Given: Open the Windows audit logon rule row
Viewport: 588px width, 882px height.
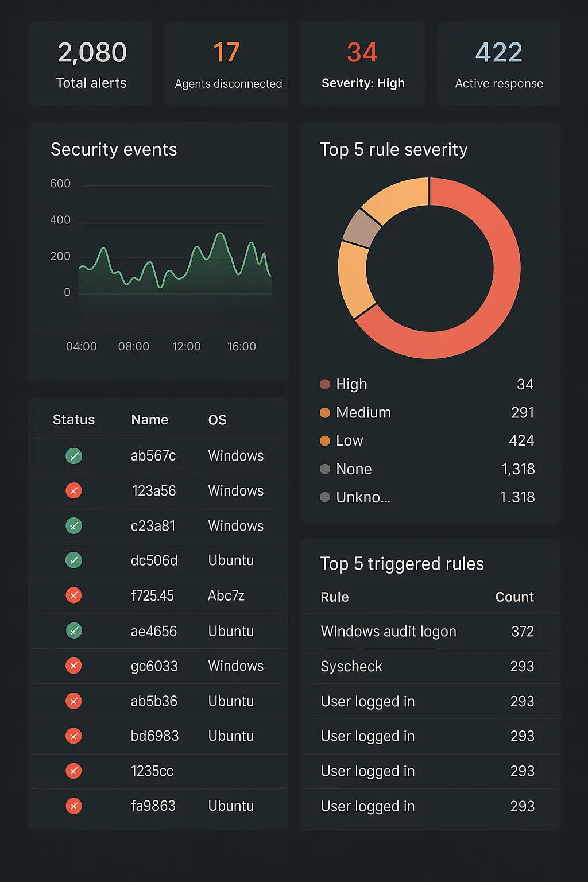Looking at the screenshot, I should [x=388, y=632].
